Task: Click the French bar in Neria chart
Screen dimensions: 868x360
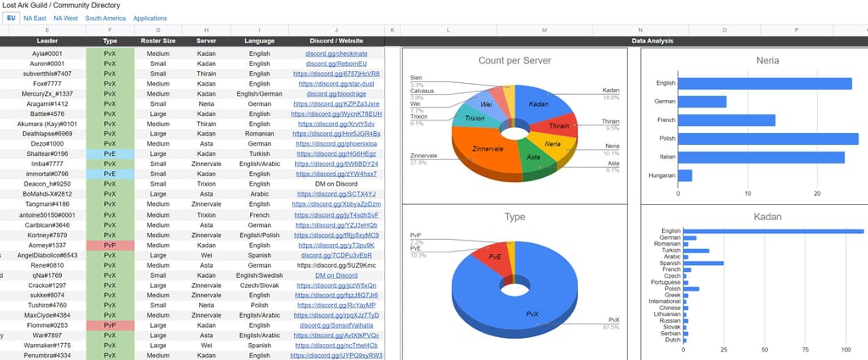Action: (726, 120)
